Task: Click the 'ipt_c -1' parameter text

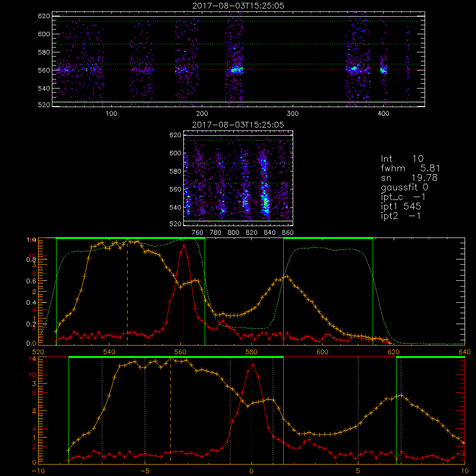Action: pyautogui.click(x=404, y=197)
